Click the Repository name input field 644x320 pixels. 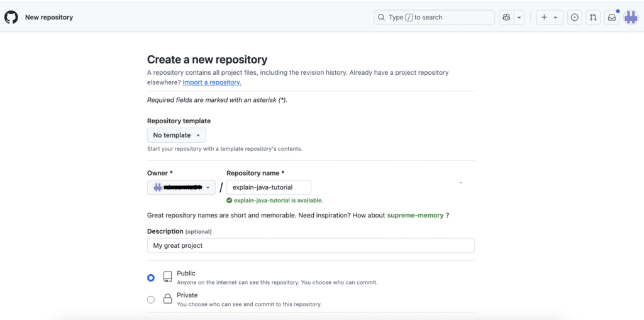[x=269, y=187]
